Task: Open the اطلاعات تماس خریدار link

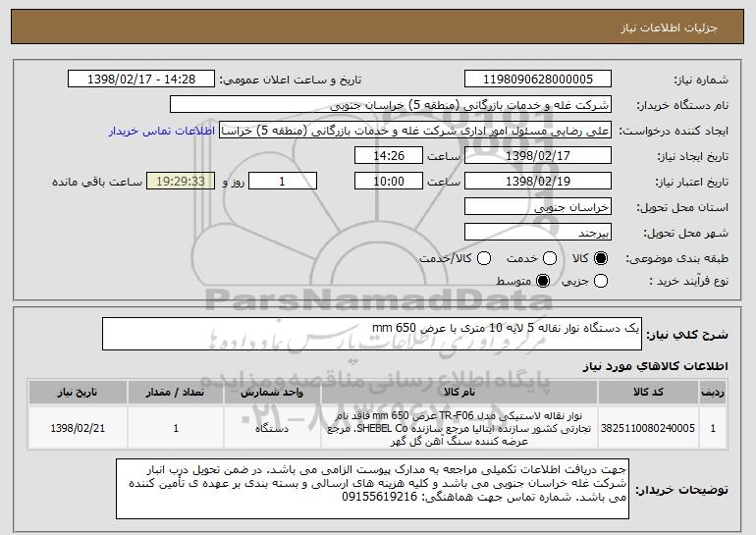Action: click(x=162, y=132)
